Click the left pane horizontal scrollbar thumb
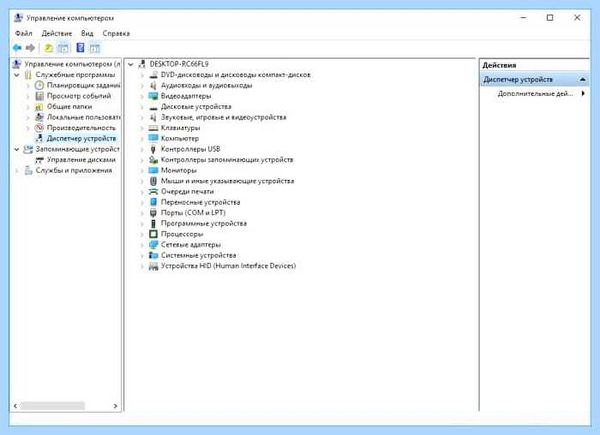600x435 pixels. [x=52, y=406]
